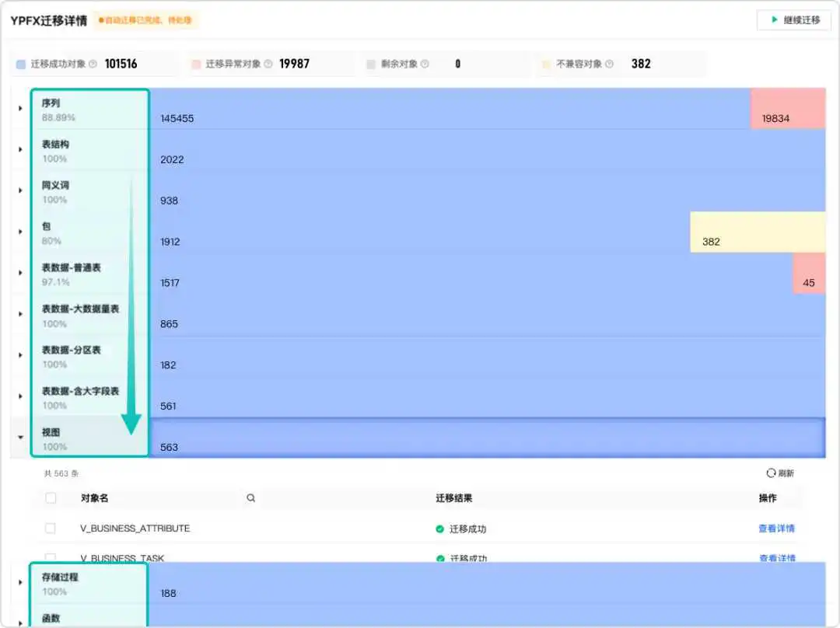The width and height of the screenshot is (840, 628).
Task: Click the blue bar showing 2022
Action: click(488, 150)
